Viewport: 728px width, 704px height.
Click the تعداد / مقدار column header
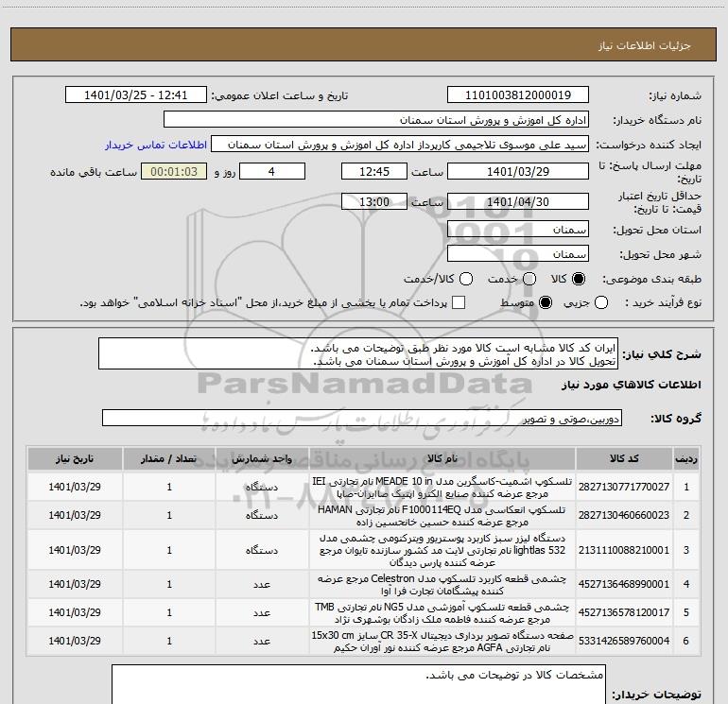169,458
